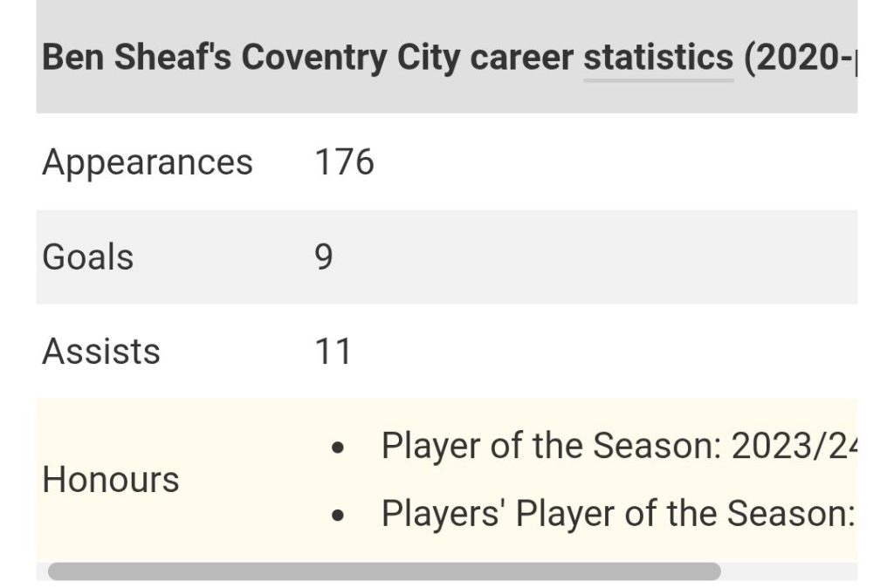The width and height of the screenshot is (894, 588).
Task: Click the underlined "statistics" word in header
Action: (658, 58)
